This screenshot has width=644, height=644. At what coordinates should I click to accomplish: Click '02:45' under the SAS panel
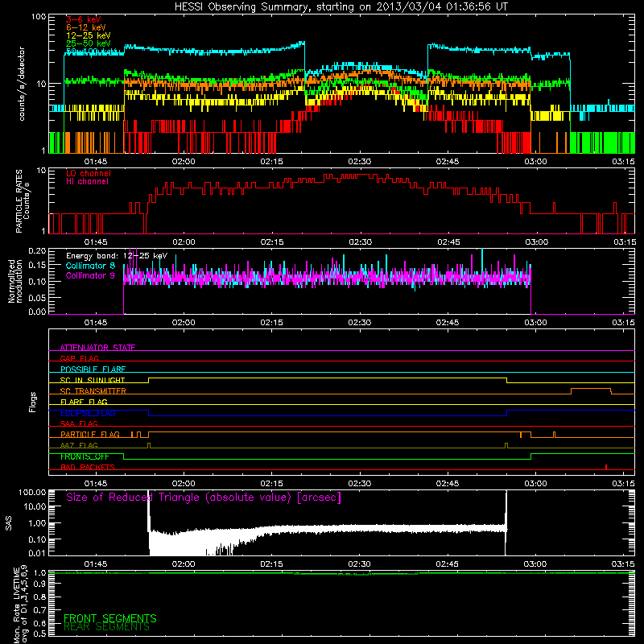click(x=448, y=564)
